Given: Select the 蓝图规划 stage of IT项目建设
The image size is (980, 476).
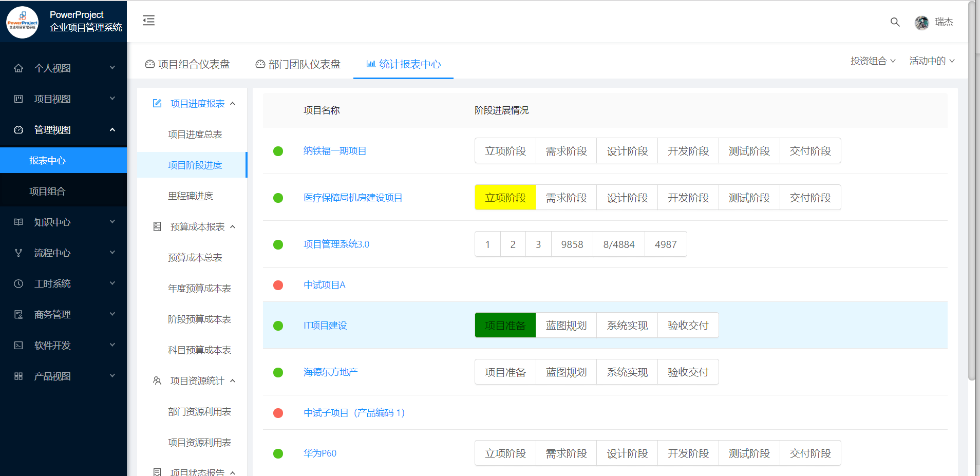Looking at the screenshot, I should pos(566,326).
